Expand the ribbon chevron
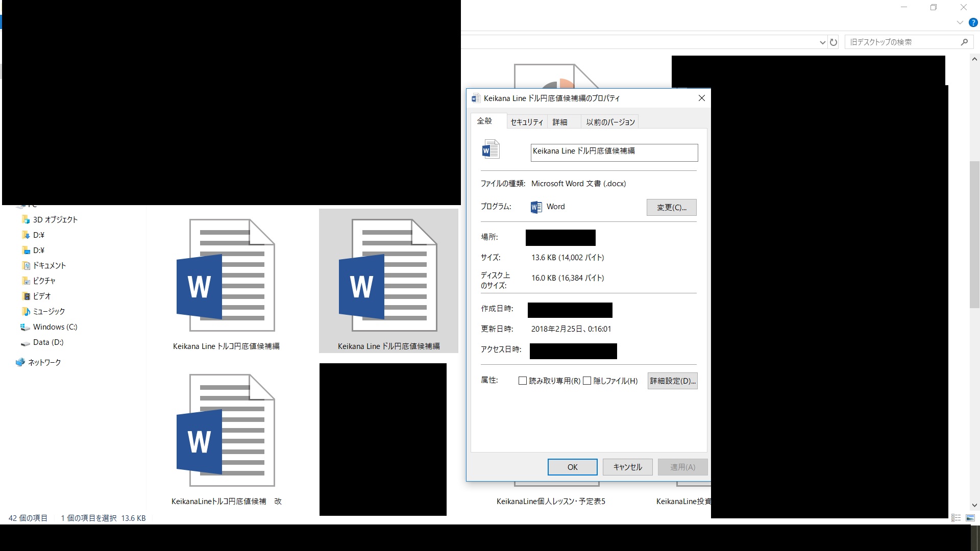The width and height of the screenshot is (980, 551). click(960, 23)
